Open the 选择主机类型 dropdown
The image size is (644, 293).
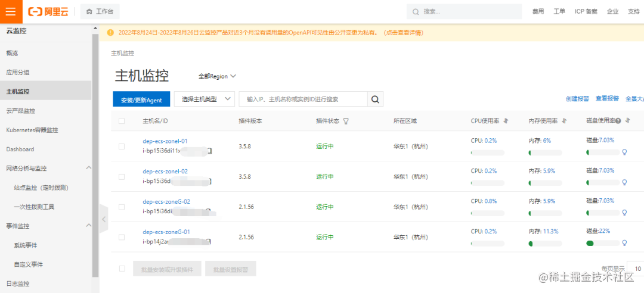[x=205, y=99]
